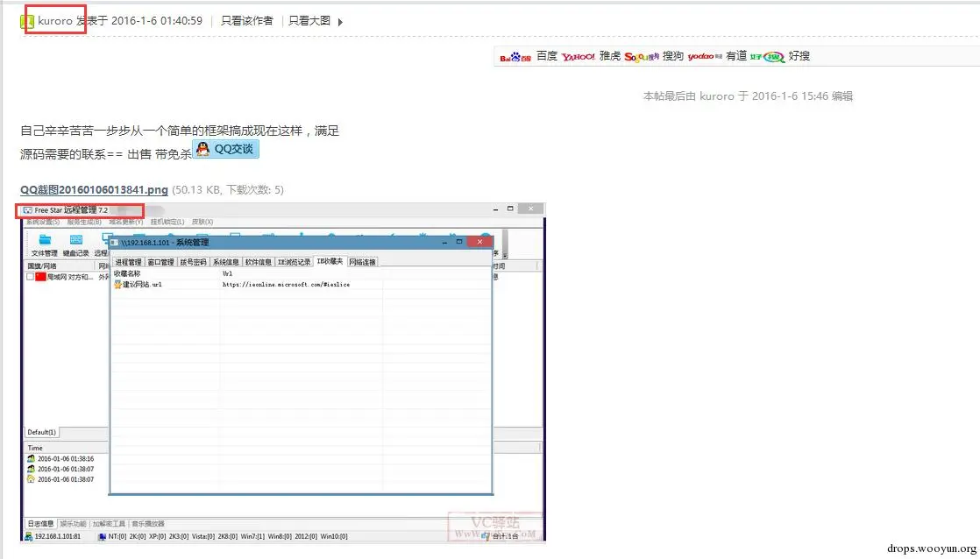Click the toolbar overflow arrow at right

pyautogui.click(x=505, y=256)
